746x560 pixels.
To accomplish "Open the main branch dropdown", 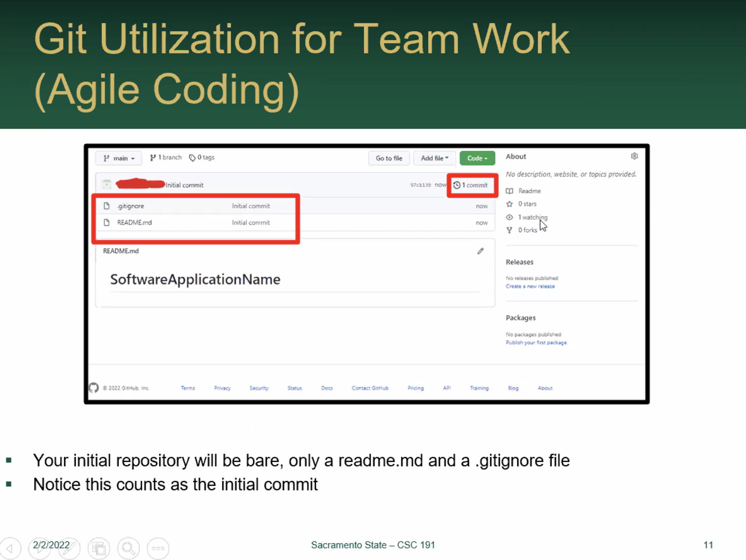I will [119, 158].
